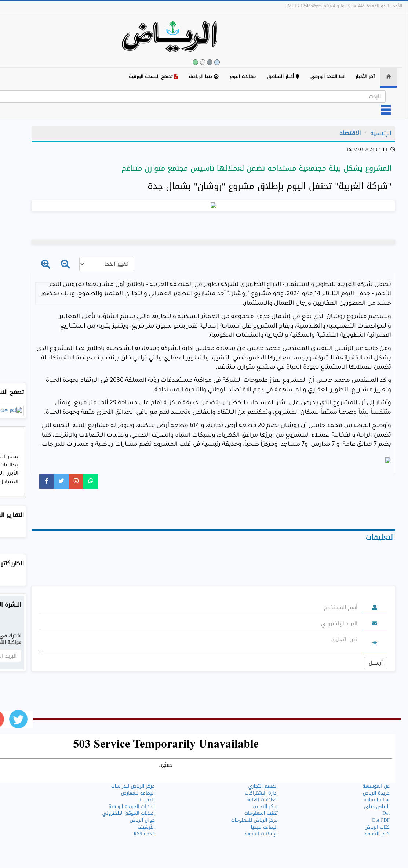The height and width of the screenshot is (868, 408).
Task: Open القسم التجاري footer link
Action: point(263,786)
